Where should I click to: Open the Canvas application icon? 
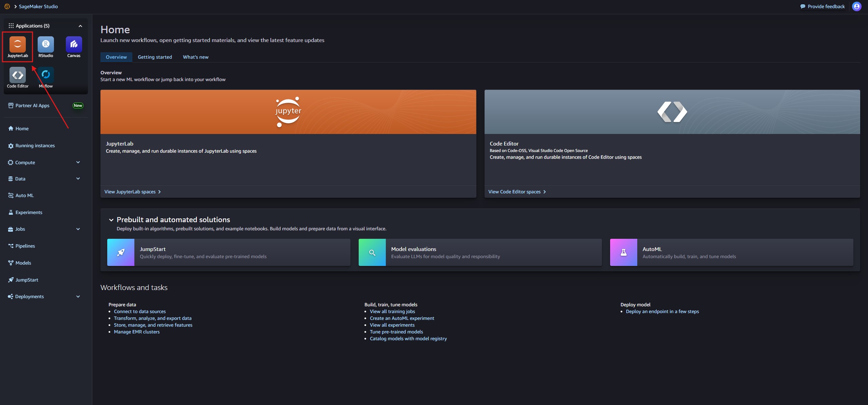point(74,44)
